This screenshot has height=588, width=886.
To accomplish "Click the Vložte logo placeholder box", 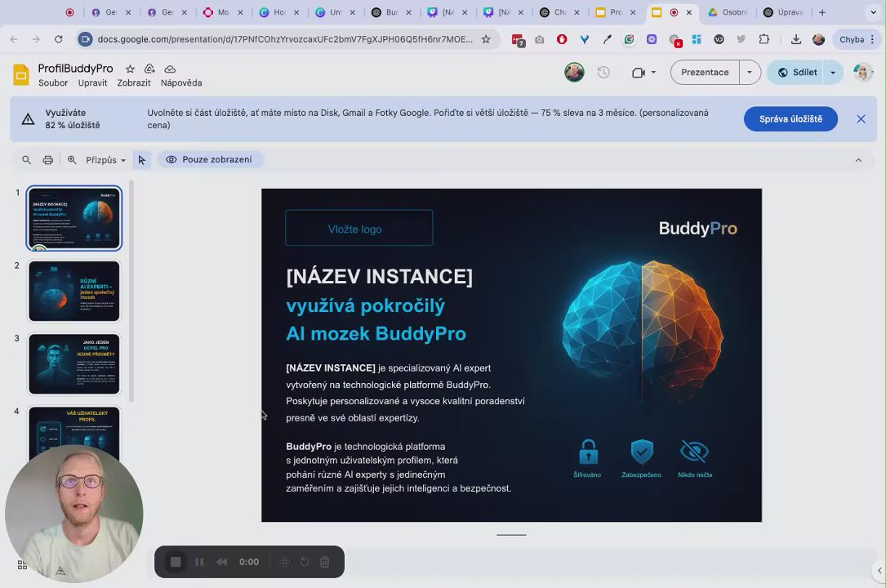I will (x=358, y=228).
